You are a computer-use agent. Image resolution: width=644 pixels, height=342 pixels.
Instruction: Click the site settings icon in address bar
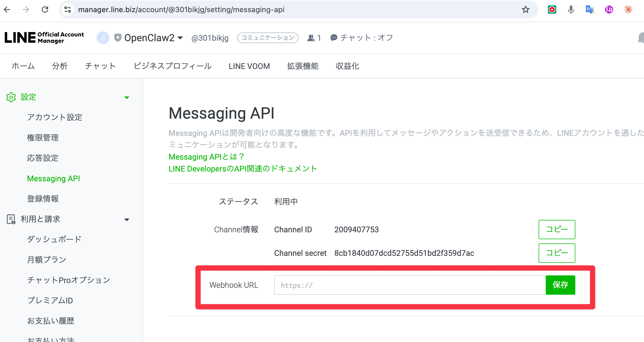click(68, 10)
